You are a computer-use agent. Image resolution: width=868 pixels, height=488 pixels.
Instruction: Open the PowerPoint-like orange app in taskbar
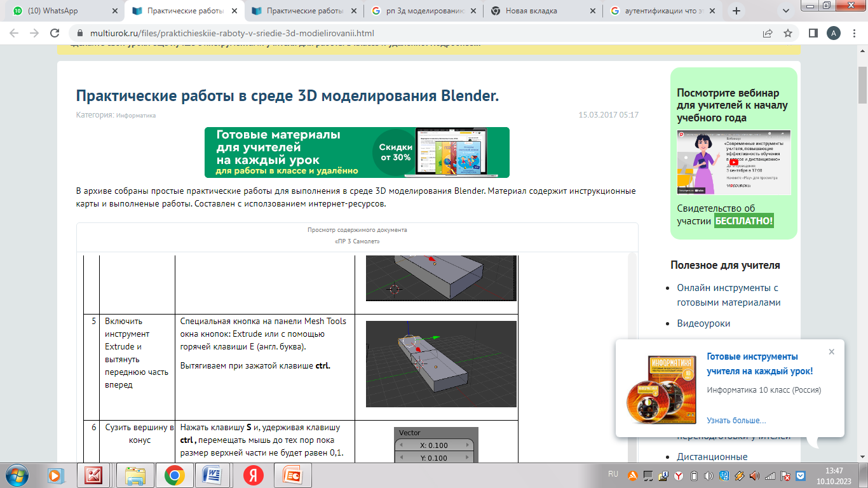[293, 475]
